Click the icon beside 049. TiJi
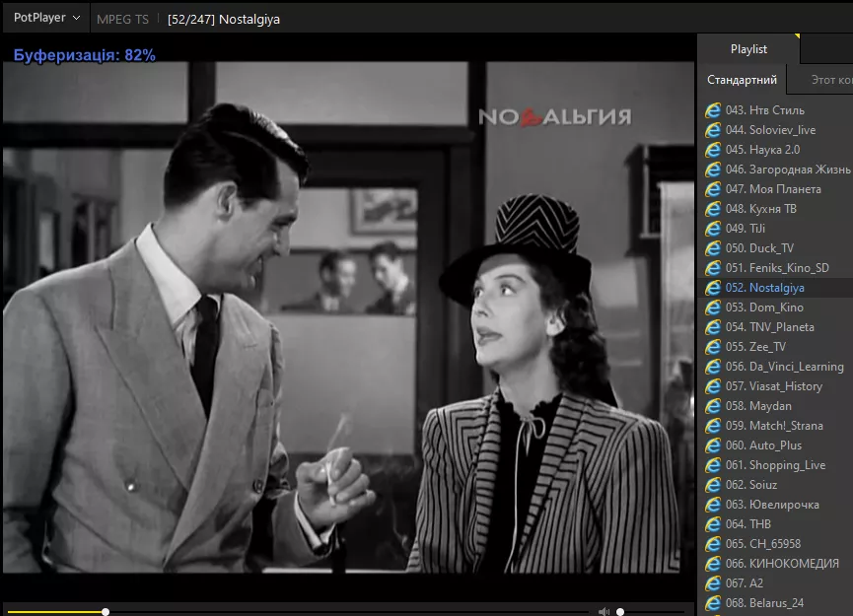Viewport: 853px width, 616px height. 713,229
